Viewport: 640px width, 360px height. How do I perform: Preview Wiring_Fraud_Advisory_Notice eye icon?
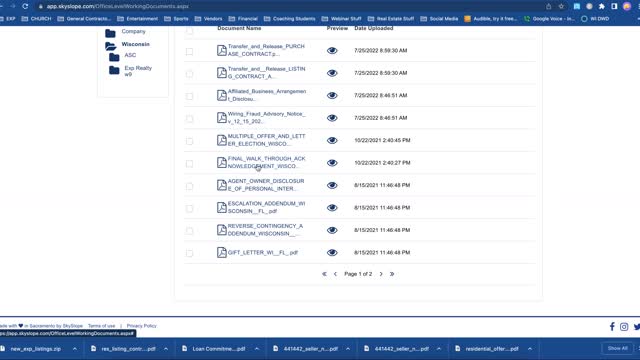point(332,118)
